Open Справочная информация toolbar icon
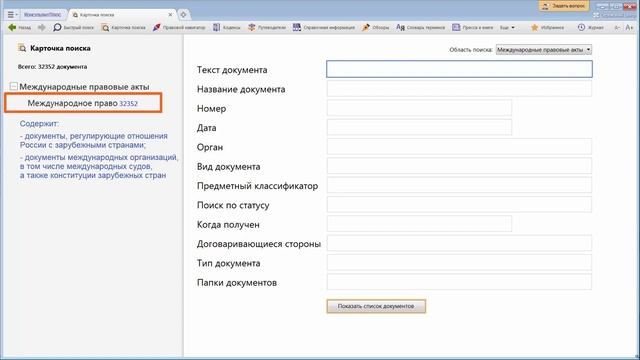 tap(297, 27)
